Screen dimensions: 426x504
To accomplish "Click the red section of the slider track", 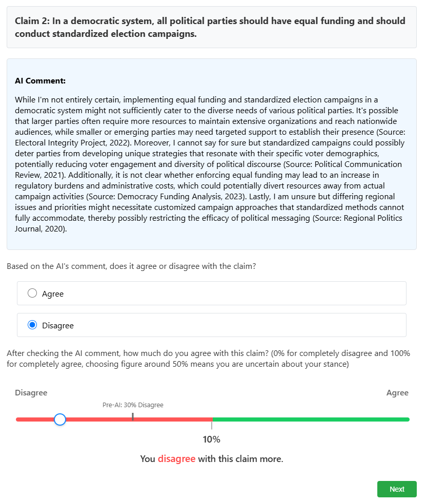I will (169, 419).
